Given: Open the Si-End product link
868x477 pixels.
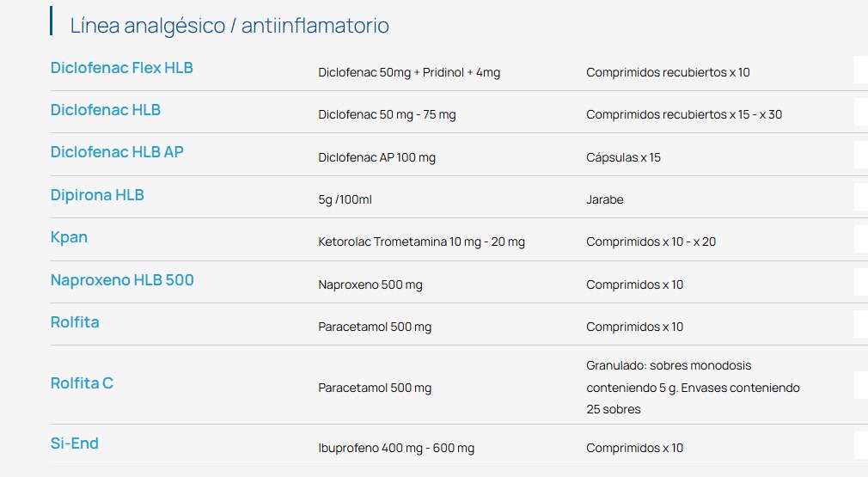Looking at the screenshot, I should (74, 443).
